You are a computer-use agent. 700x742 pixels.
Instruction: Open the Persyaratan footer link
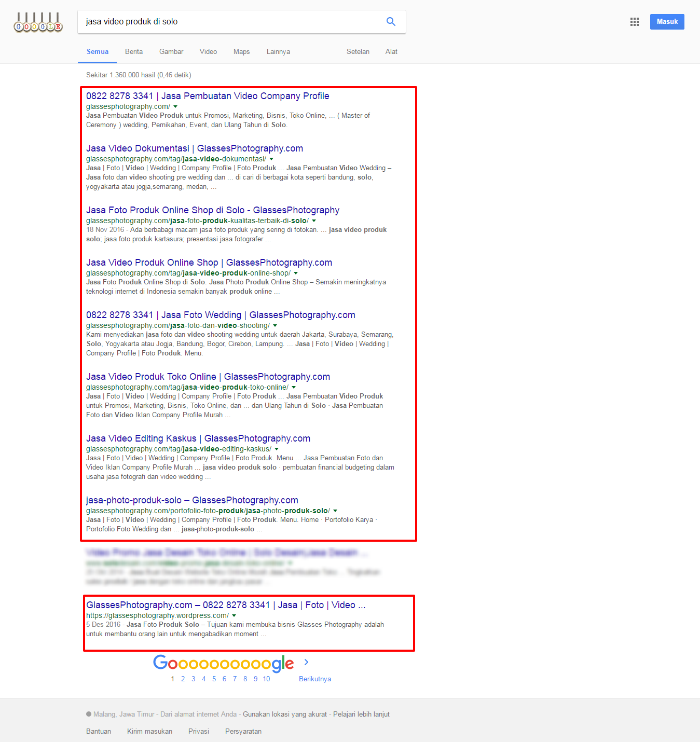243,732
